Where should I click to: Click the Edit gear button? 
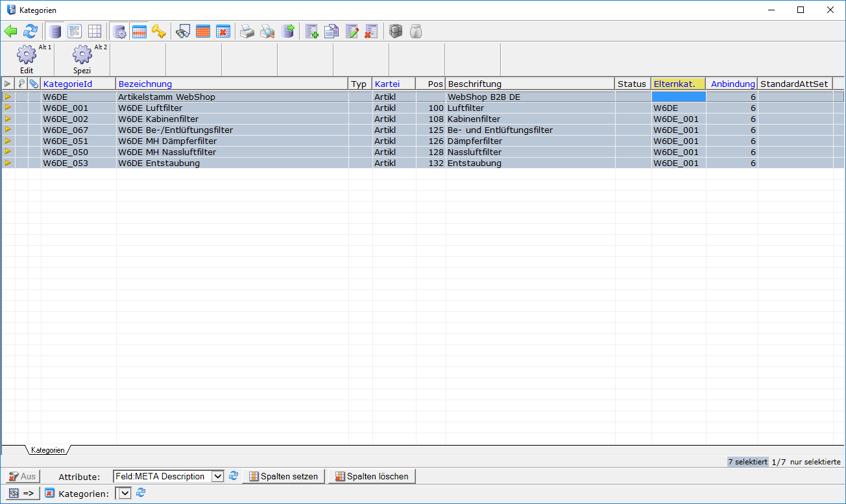[27, 60]
